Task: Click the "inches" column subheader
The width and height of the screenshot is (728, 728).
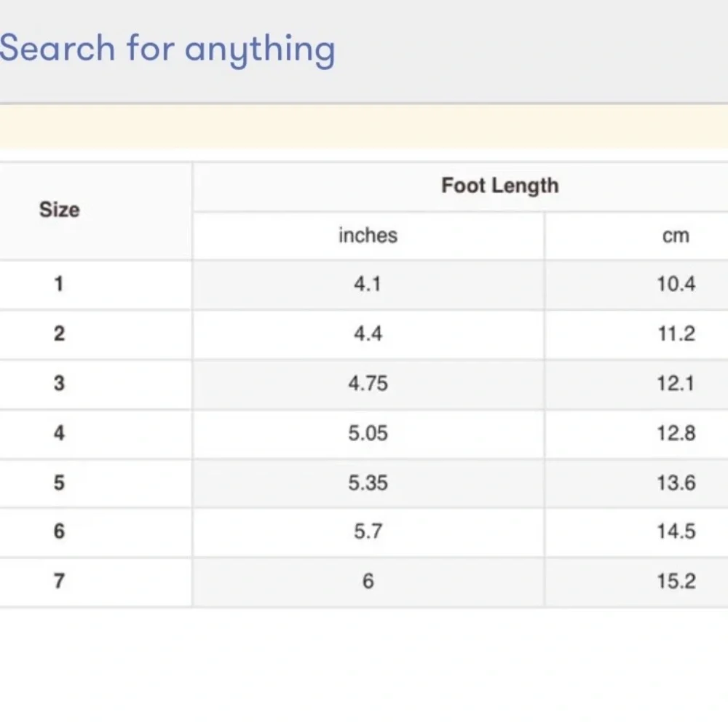Action: click(x=368, y=235)
